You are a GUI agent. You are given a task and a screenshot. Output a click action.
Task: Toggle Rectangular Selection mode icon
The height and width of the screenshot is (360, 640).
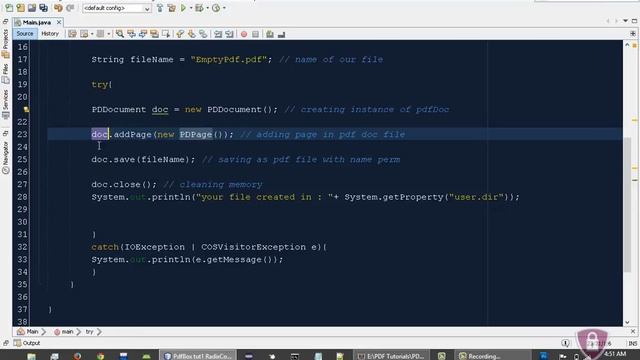(166, 34)
